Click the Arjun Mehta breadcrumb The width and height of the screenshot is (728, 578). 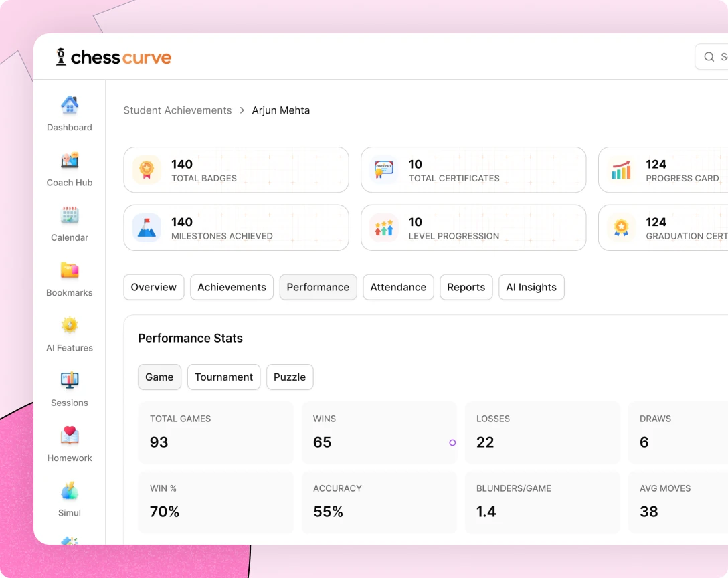point(281,110)
